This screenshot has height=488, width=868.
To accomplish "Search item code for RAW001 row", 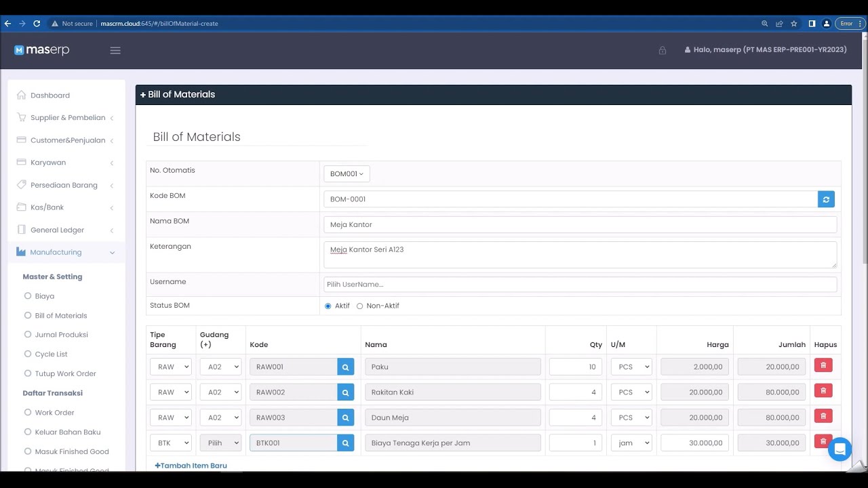I will (346, 367).
